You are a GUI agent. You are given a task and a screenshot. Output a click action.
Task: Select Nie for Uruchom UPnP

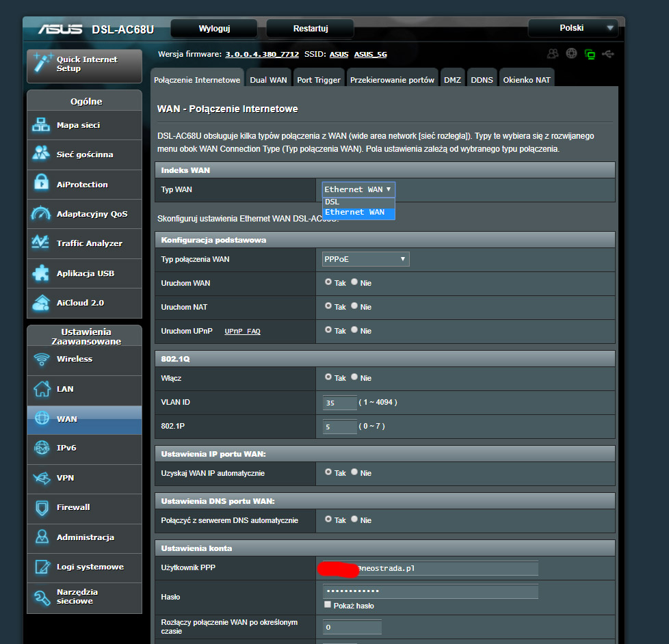click(x=354, y=330)
